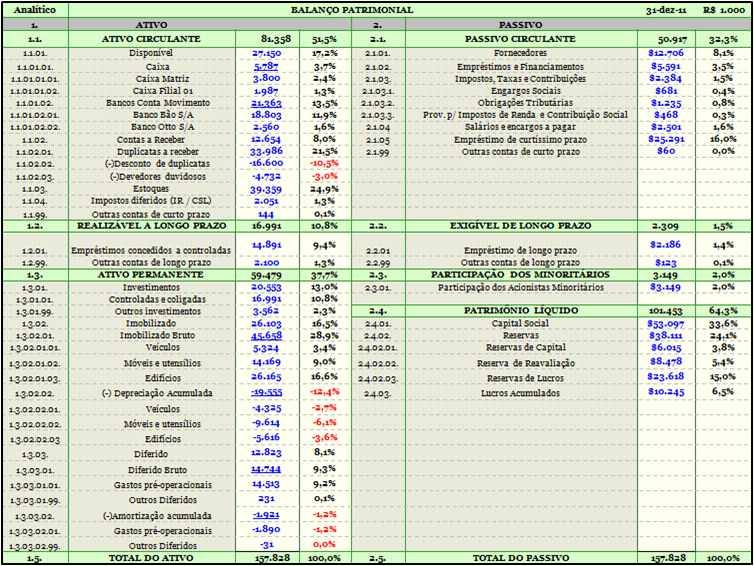Select the 'Encargos Sociais' value $681
Viewport: 754px width, 566px height.
(666, 91)
